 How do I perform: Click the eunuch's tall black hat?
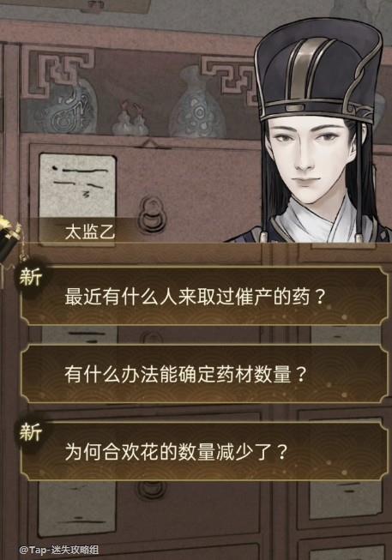coord(317,69)
